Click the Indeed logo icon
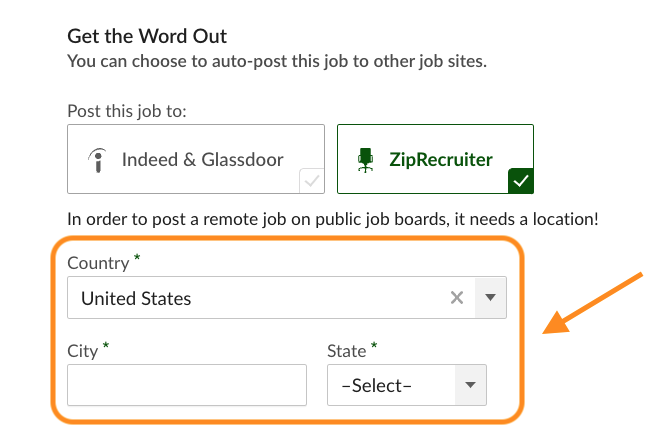Viewport: 666px width, 441px height. pyautogui.click(x=97, y=160)
